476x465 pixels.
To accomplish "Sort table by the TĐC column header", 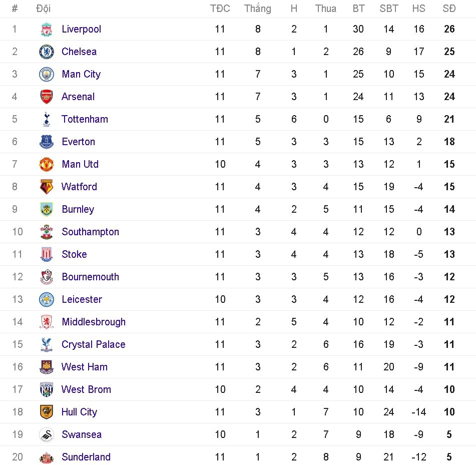I will click(x=220, y=9).
